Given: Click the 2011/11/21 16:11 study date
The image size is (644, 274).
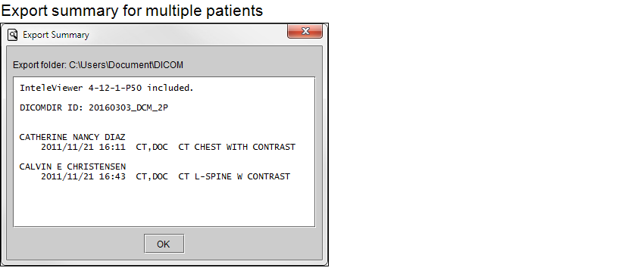Looking at the screenshot, I should coord(83,147).
